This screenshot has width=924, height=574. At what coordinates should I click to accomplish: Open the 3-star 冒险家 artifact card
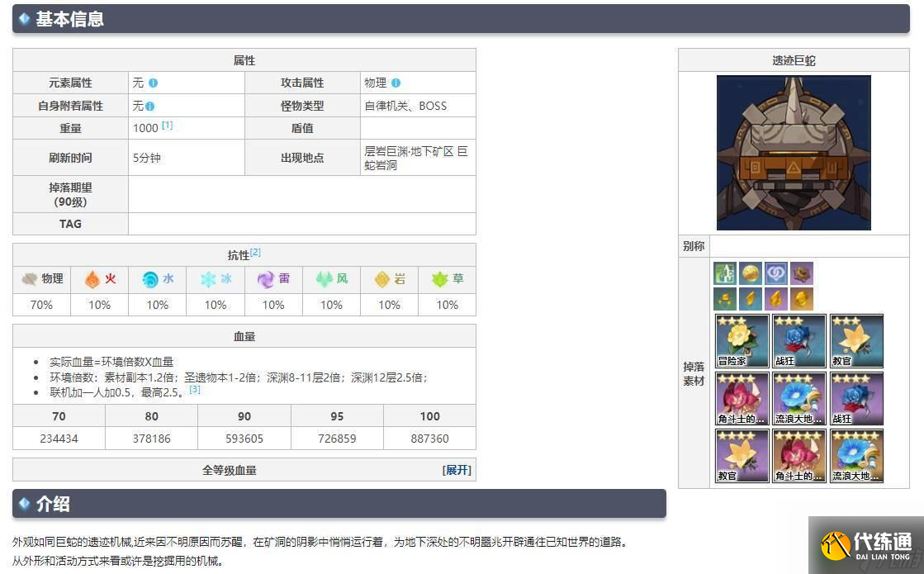742,340
